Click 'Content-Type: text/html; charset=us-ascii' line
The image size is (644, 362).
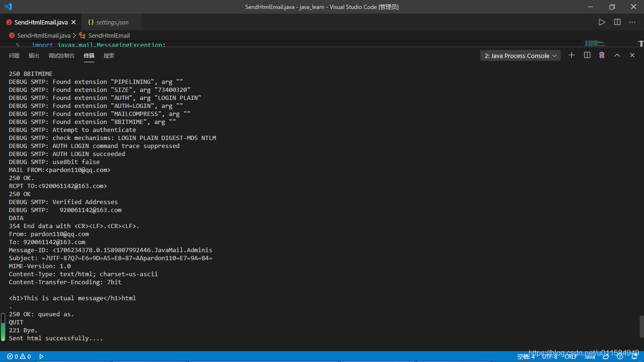pos(83,274)
